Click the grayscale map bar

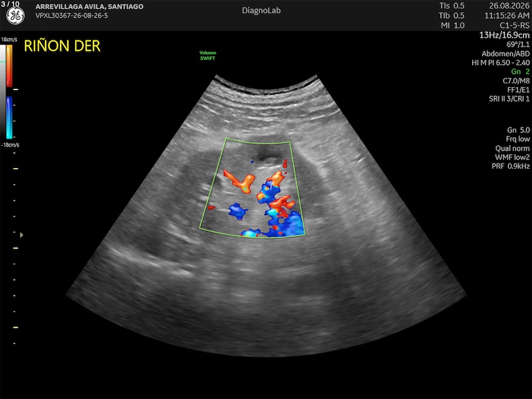[x=2, y=92]
